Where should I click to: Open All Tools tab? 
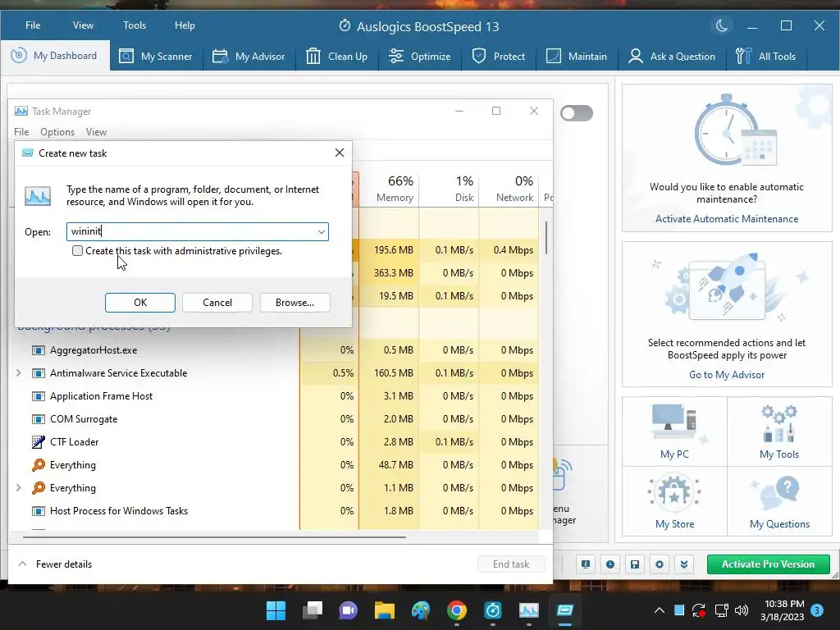tap(765, 57)
